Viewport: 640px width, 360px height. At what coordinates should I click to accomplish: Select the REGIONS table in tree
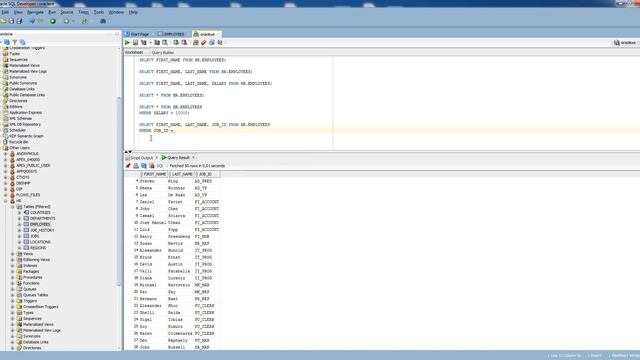(x=38, y=248)
